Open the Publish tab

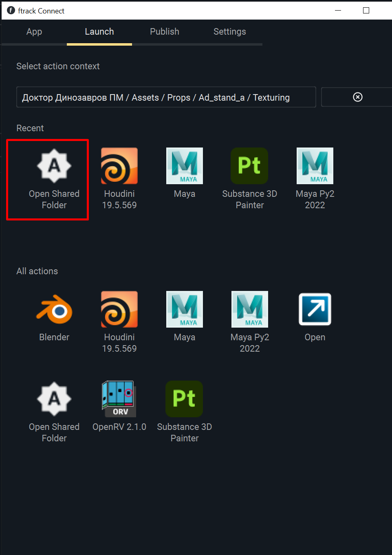165,32
